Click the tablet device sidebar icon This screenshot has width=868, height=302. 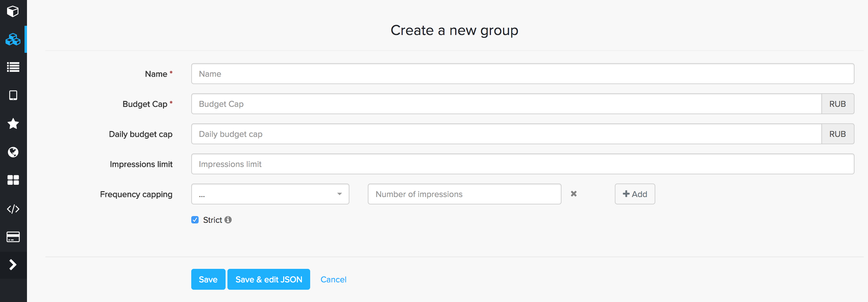tap(13, 95)
